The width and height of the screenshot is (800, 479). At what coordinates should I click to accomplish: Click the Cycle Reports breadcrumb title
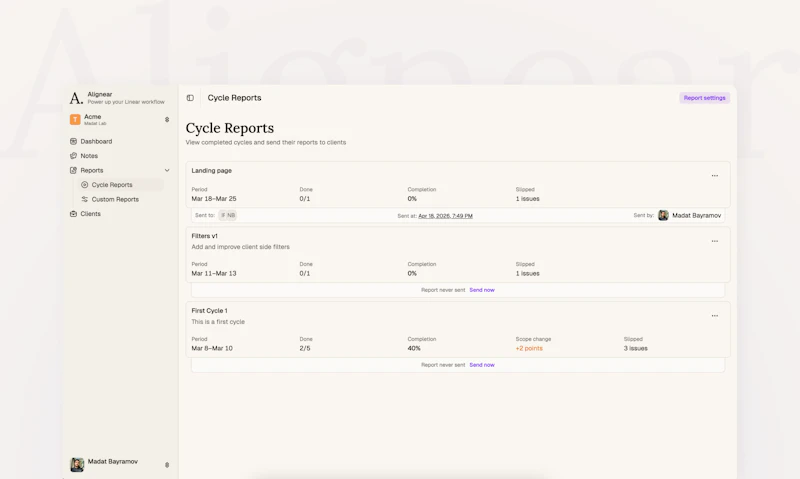pyautogui.click(x=234, y=98)
